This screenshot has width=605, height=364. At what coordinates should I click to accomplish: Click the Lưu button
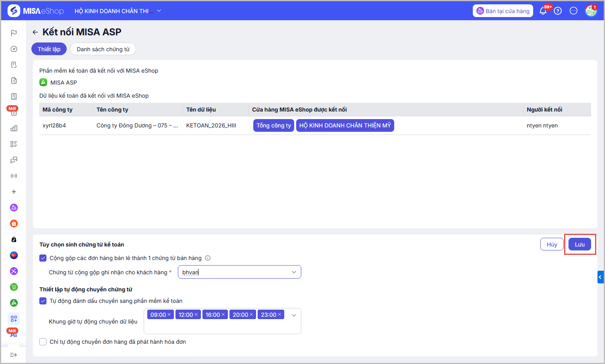tap(580, 244)
